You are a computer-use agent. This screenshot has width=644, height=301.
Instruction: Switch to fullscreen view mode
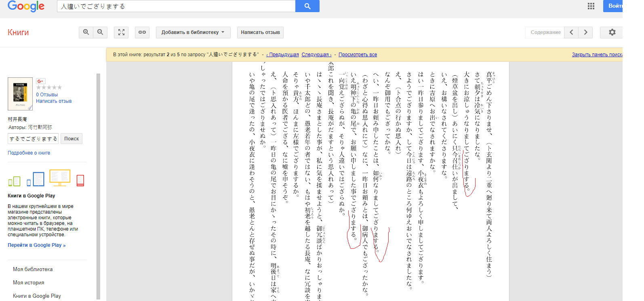(121, 32)
